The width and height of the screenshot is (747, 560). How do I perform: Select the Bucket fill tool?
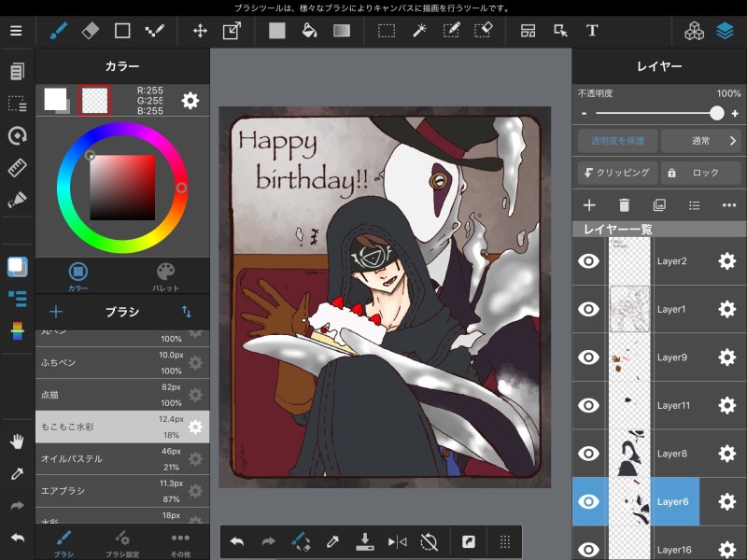309,31
